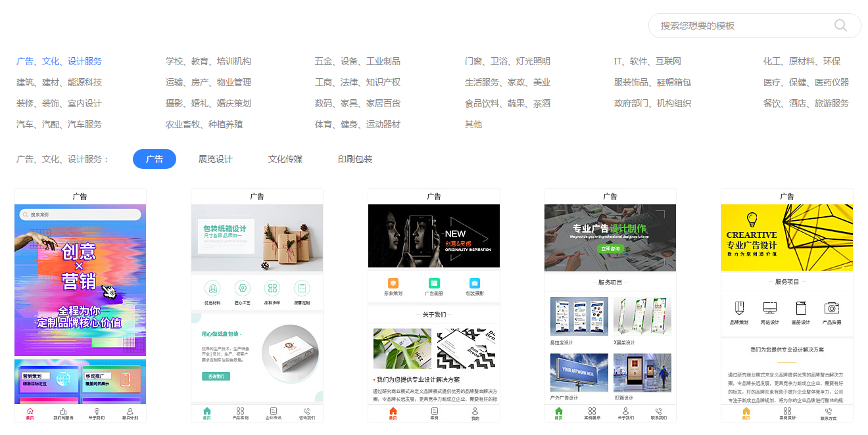Click 品牌策划 pencil icon in yellow template
The width and height of the screenshot is (868, 435).
[x=739, y=308]
